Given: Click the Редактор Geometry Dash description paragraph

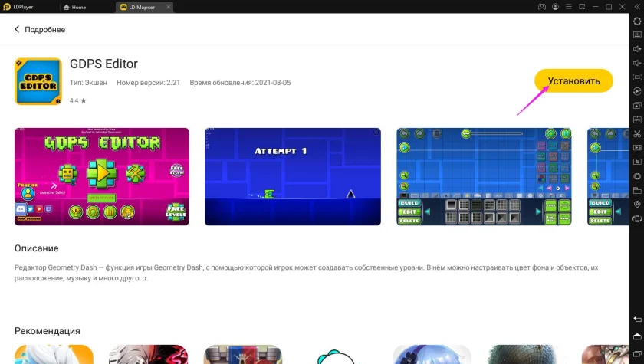Looking at the screenshot, I should [x=307, y=273].
